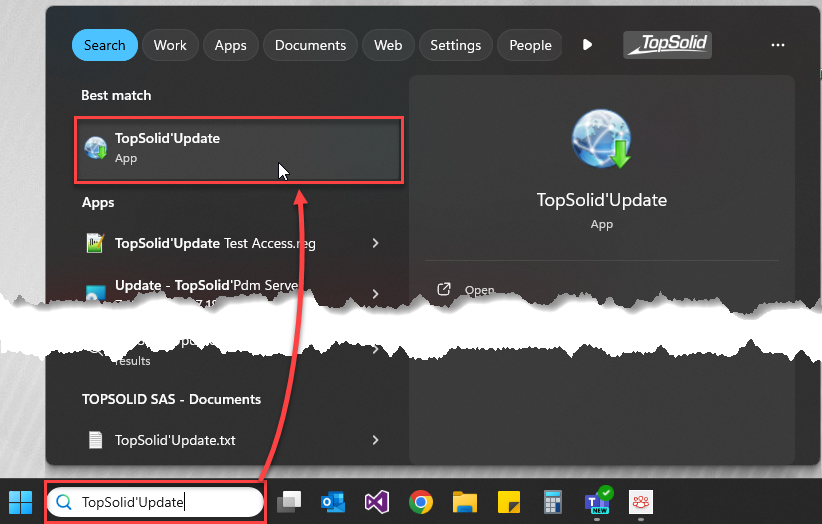Switch to the Web filter tab

pos(388,45)
